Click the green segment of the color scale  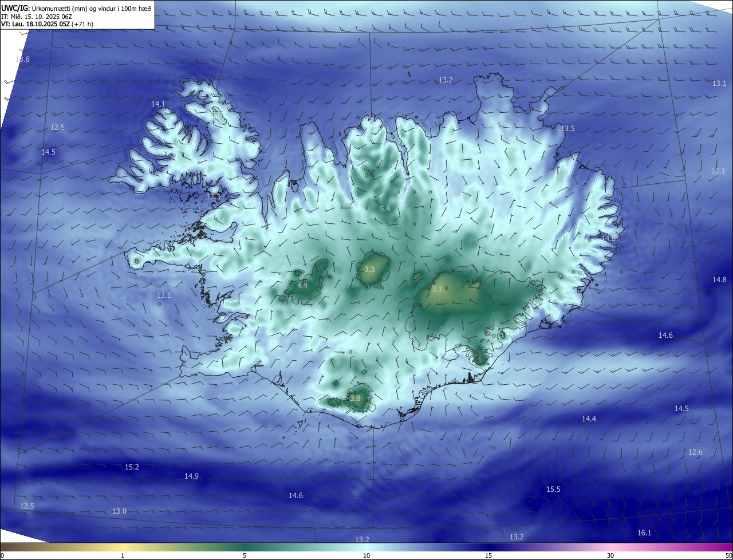[x=245, y=547]
